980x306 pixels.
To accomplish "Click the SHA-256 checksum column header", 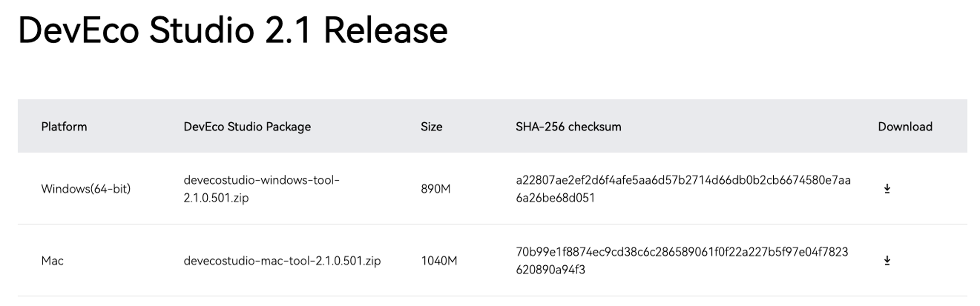I will tap(568, 127).
